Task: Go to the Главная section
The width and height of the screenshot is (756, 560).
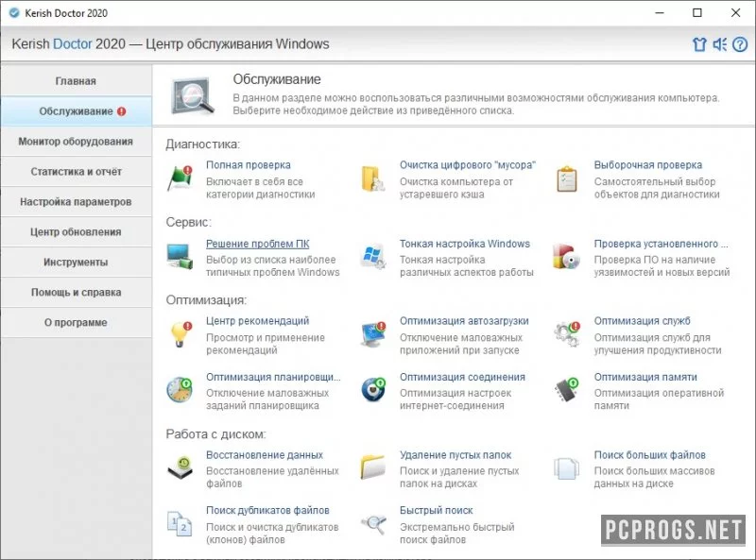Action: 76,81
